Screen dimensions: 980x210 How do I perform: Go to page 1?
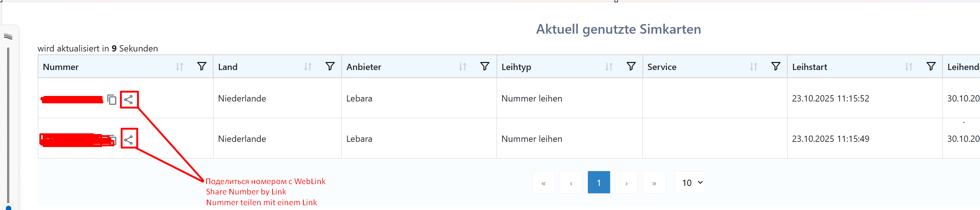point(598,183)
